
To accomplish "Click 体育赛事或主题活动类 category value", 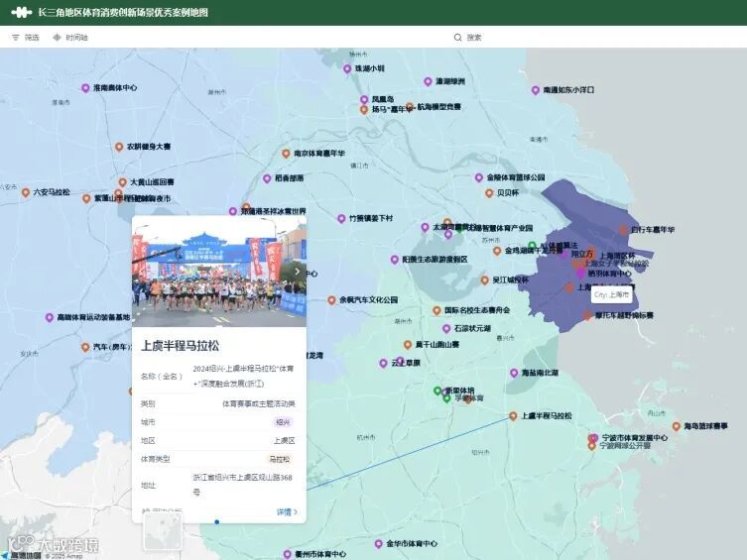I will point(259,404).
